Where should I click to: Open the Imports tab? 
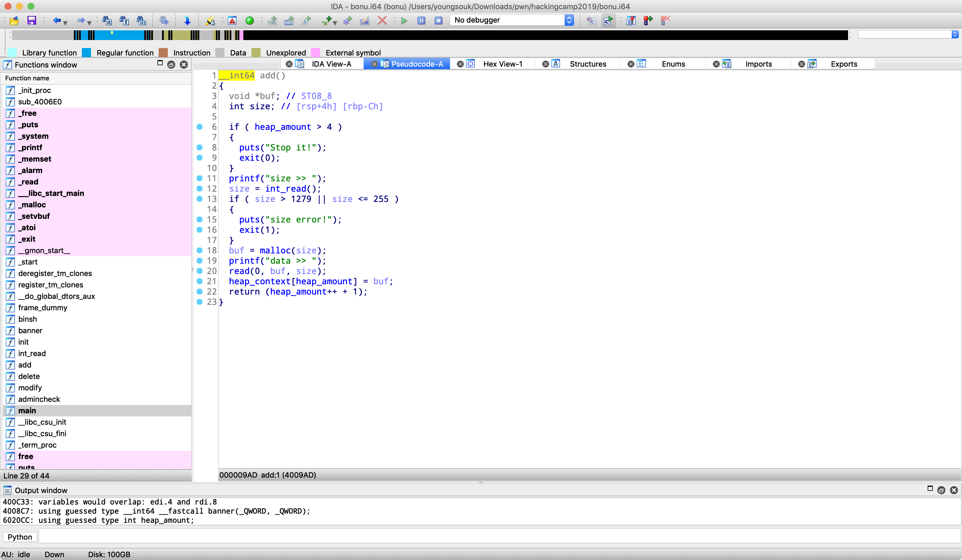point(758,64)
